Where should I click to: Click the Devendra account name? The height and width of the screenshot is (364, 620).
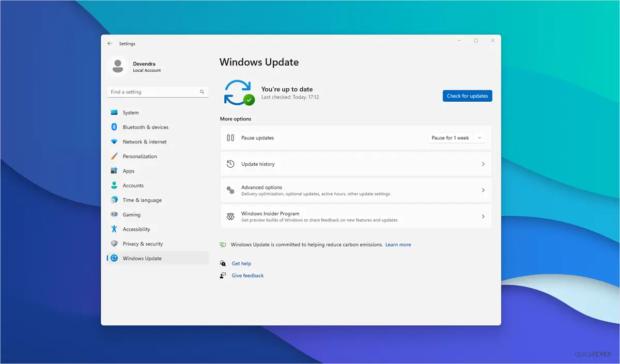(144, 64)
